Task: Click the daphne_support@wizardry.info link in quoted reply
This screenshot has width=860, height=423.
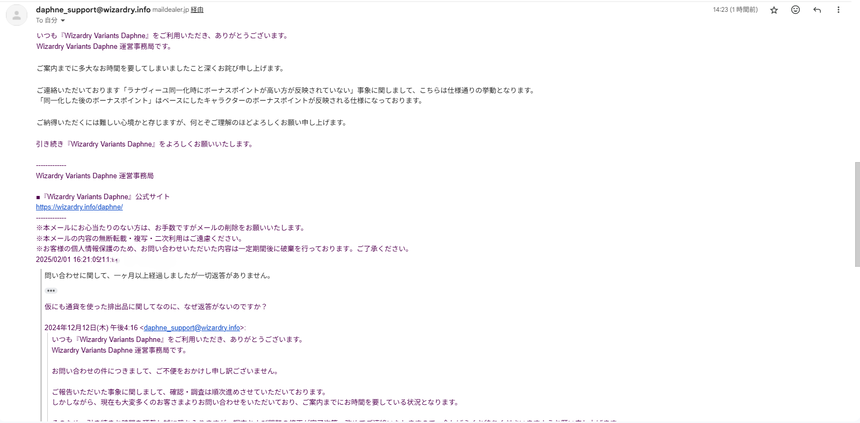Action: click(192, 328)
